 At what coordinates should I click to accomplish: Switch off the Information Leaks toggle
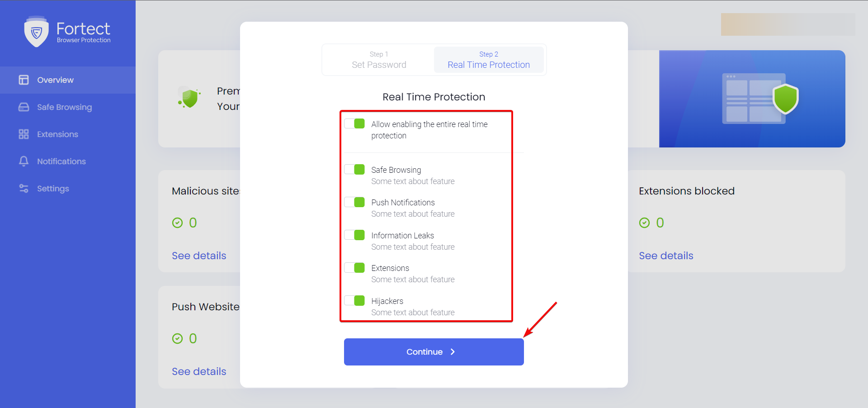coord(354,235)
